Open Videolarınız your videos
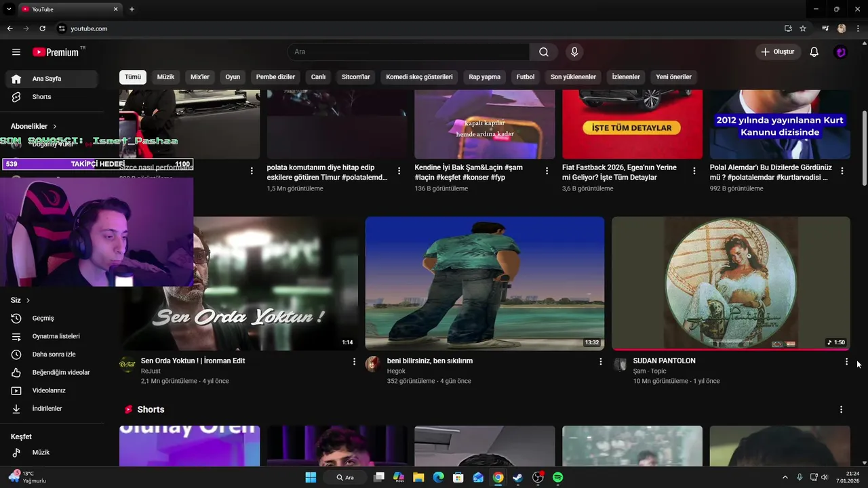Viewport: 868px width, 488px height. point(52,390)
